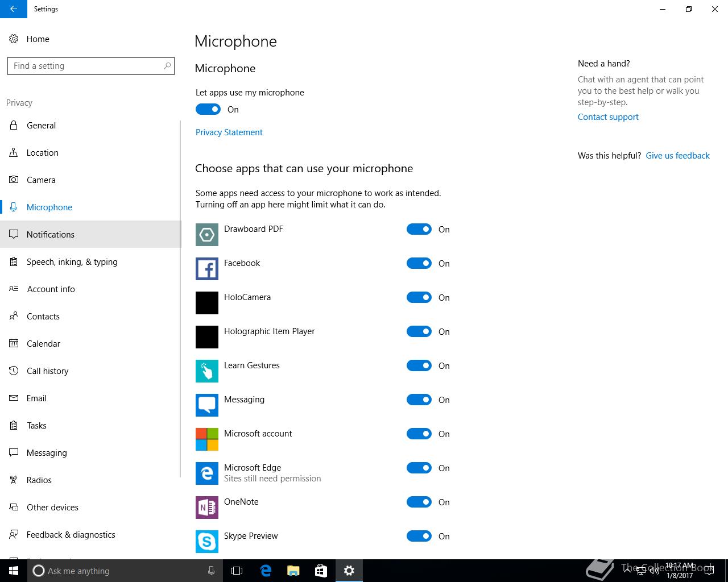Click Give us feedback link
The image size is (728, 582).
677,156
